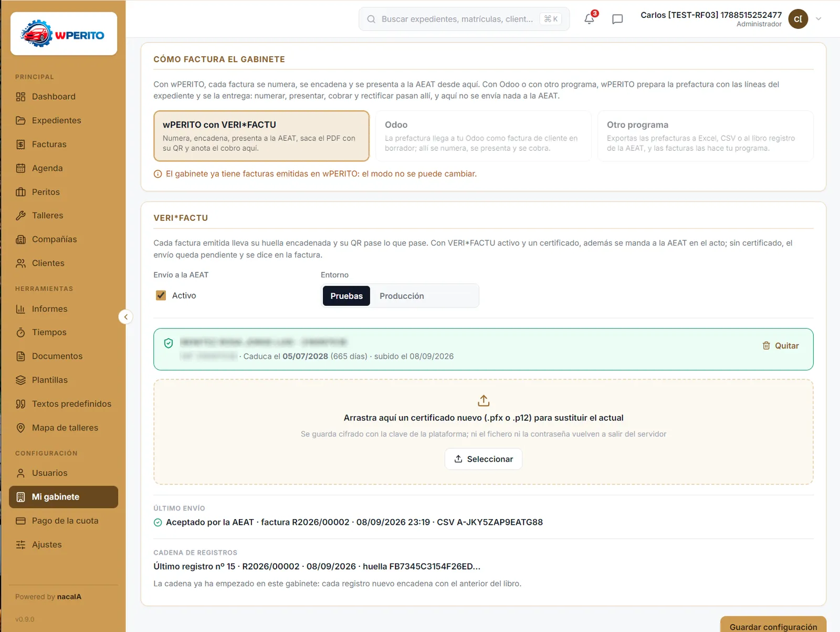Open the messages chat icon

(617, 19)
